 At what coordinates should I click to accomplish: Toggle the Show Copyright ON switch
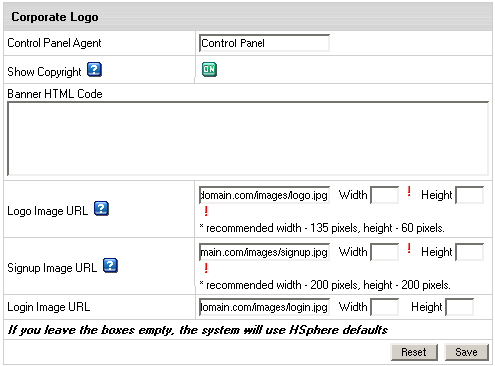[x=209, y=69]
